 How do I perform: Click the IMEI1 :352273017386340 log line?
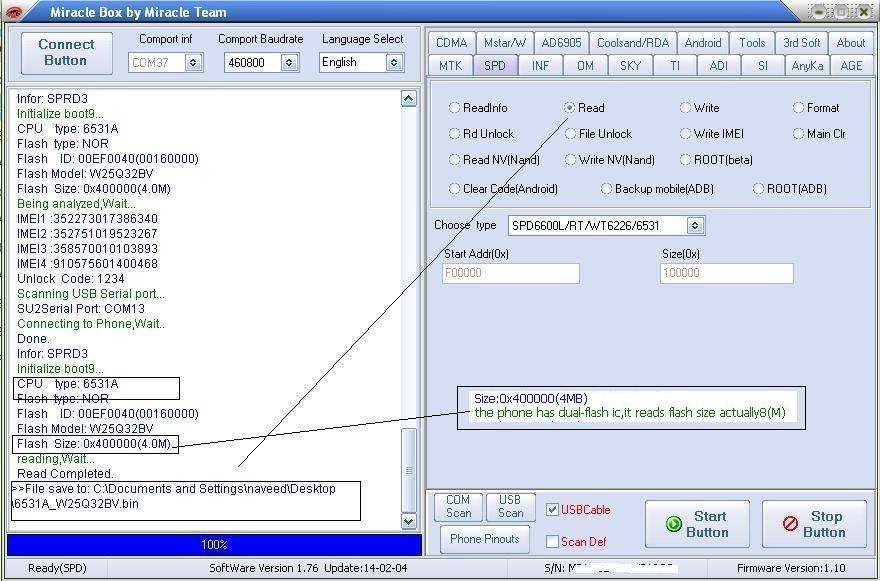[x=87, y=219]
